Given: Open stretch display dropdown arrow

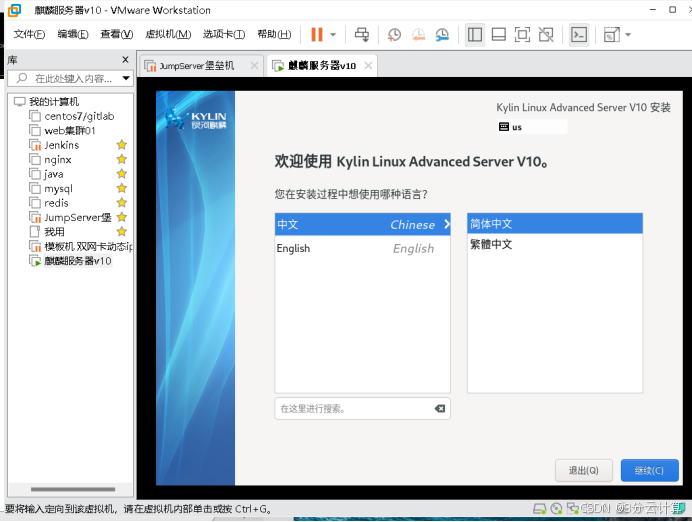Looking at the screenshot, I should pyautogui.click(x=628, y=34).
